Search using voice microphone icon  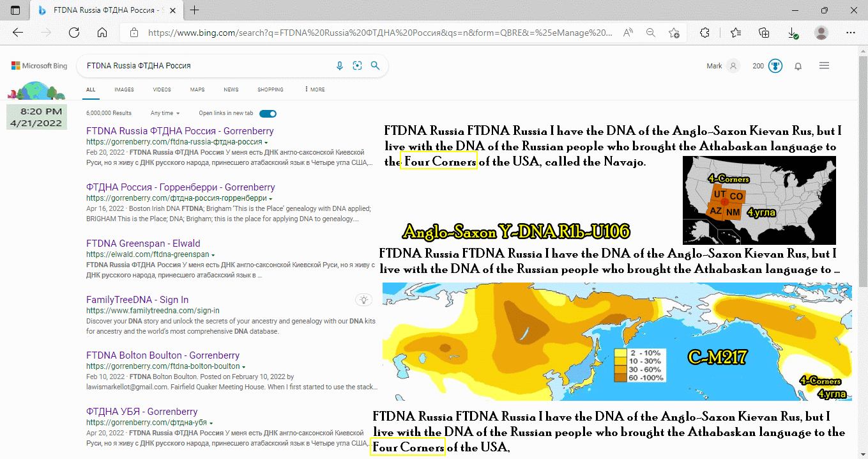(340, 66)
